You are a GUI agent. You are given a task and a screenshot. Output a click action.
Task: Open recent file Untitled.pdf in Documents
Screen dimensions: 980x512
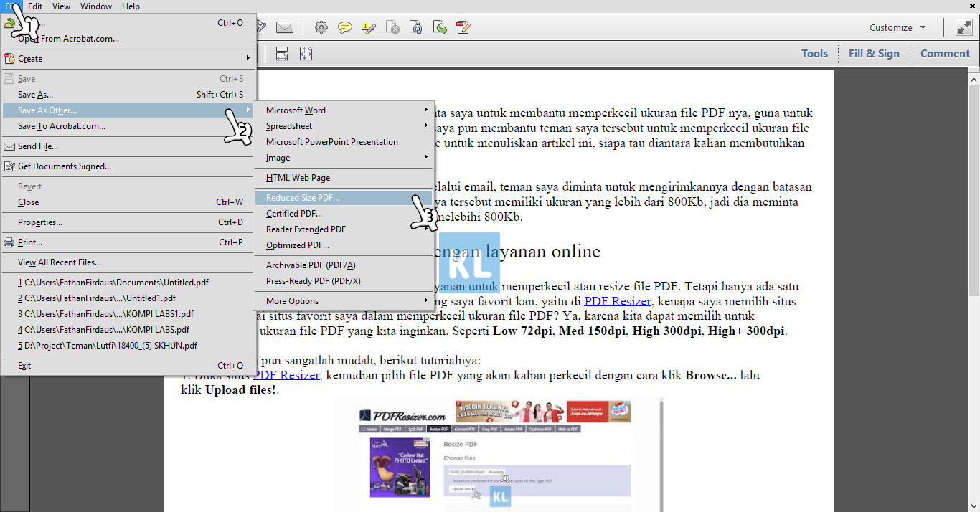click(128, 283)
